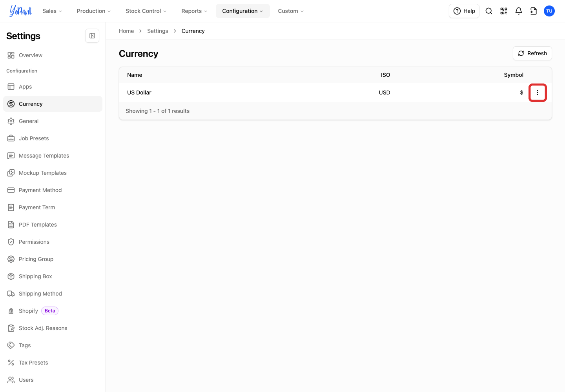
Task: Click the USD ISO code cell
Action: [385, 93]
